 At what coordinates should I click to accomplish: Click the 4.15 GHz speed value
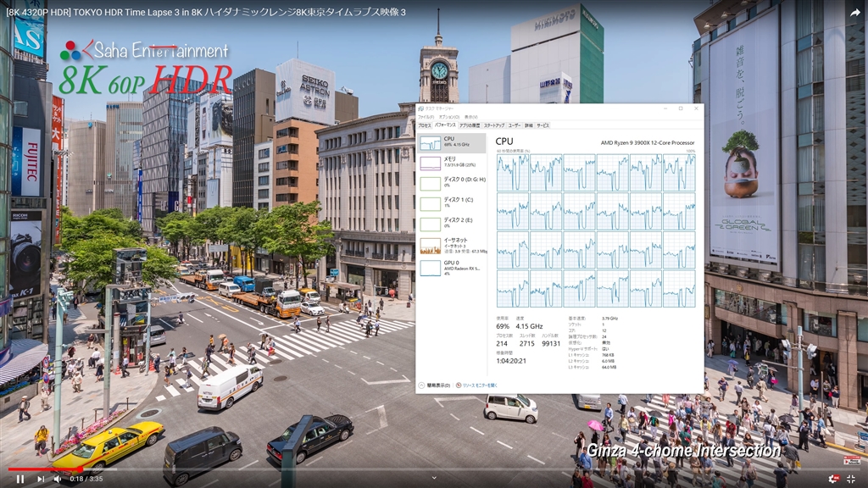point(529,326)
